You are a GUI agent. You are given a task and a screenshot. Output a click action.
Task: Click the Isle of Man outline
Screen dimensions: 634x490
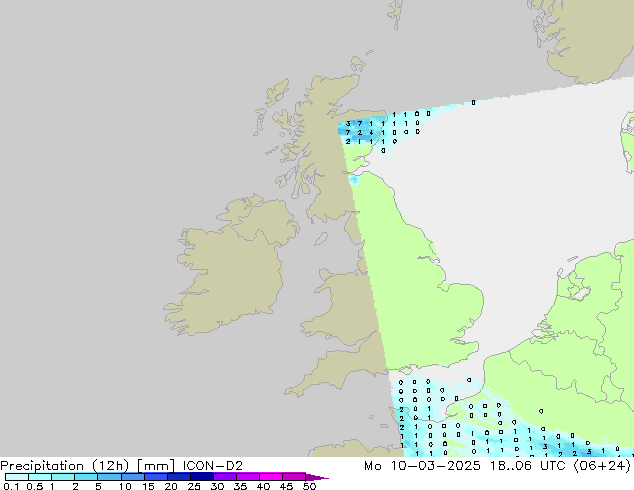pyautogui.click(x=321, y=239)
